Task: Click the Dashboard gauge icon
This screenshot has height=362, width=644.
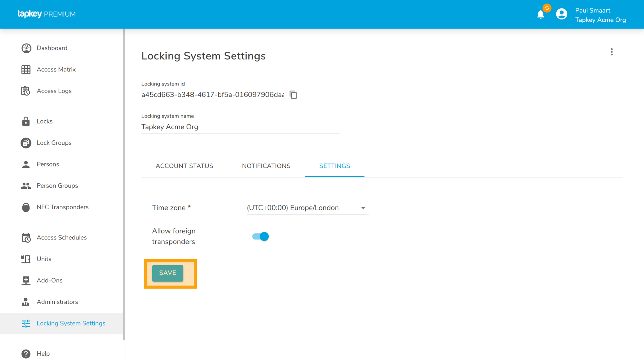Action: pos(26,48)
